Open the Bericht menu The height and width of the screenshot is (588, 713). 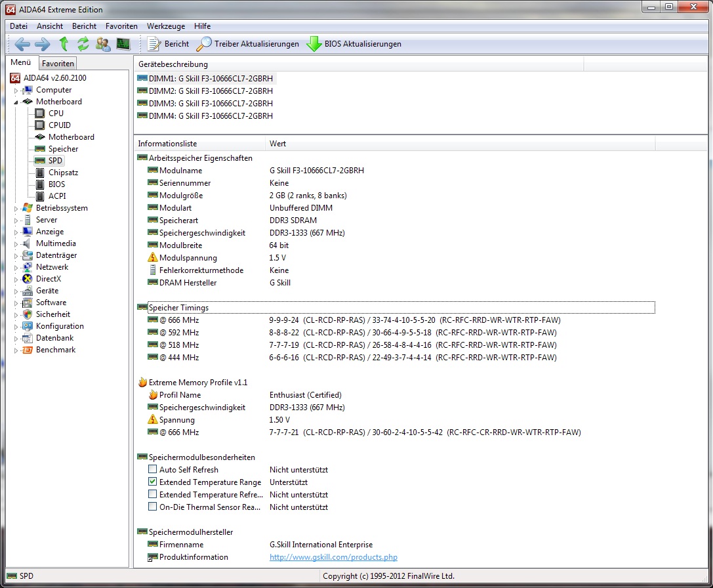(x=84, y=26)
